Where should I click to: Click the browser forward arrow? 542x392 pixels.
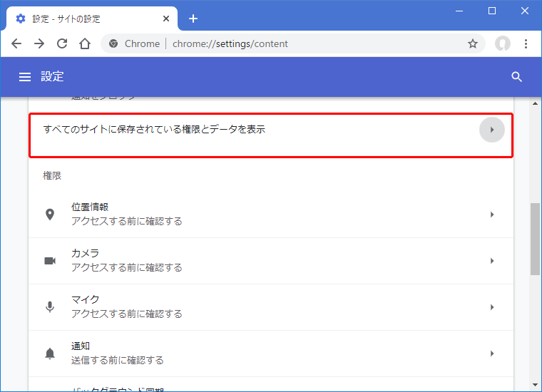(39, 43)
